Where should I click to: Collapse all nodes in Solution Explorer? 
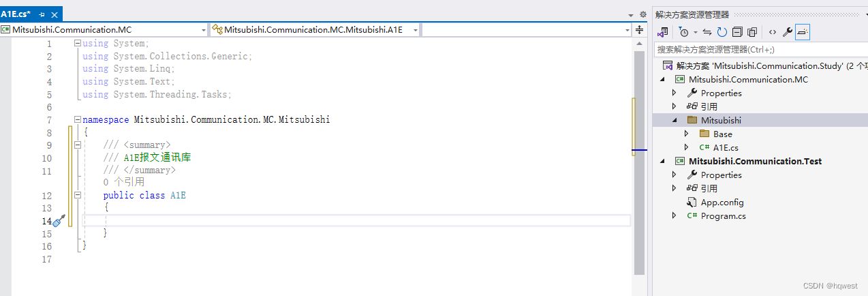pyautogui.click(x=737, y=32)
